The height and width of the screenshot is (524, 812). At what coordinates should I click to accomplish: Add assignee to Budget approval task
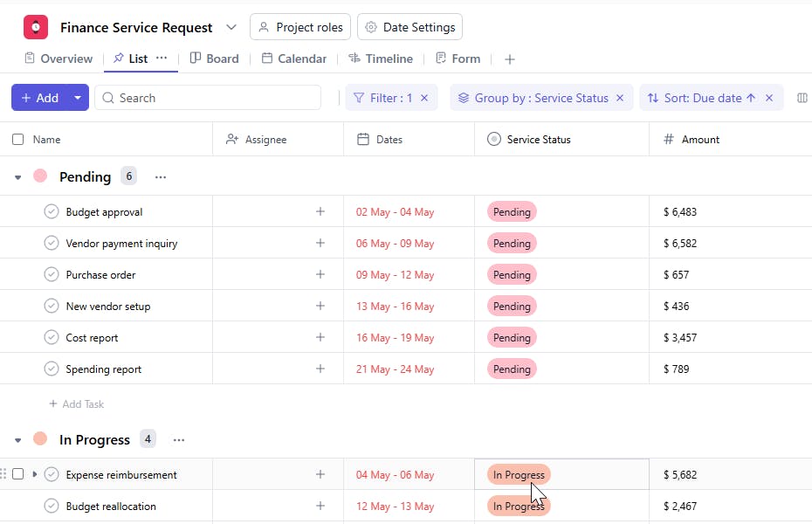click(320, 211)
